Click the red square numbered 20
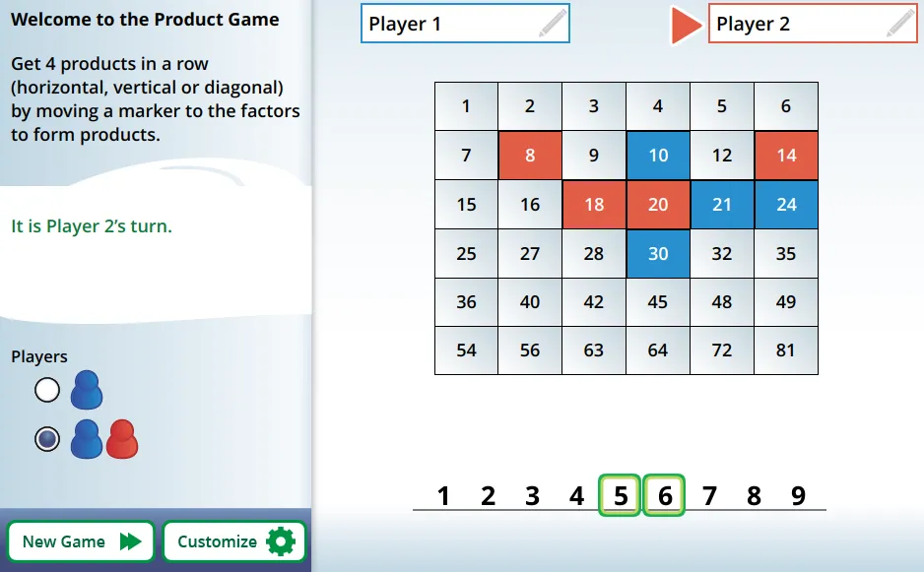The height and width of the screenshot is (572, 924). tap(658, 205)
